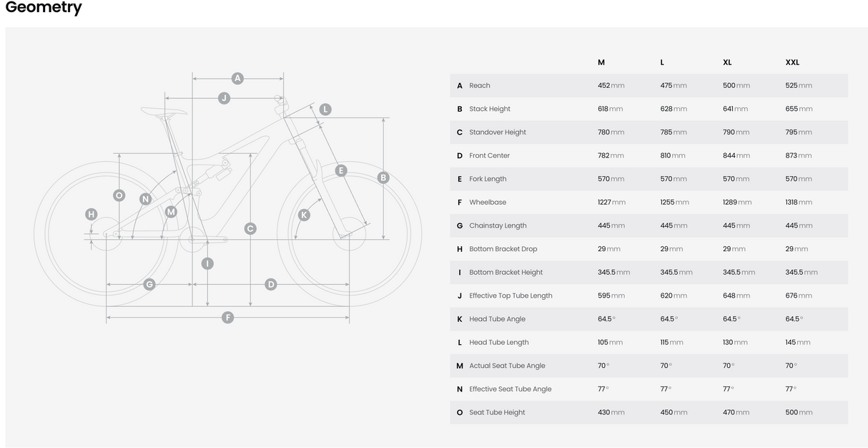Viewport: 868px width, 448px height.
Task: Click the E fork length marker
Action: pos(341,170)
